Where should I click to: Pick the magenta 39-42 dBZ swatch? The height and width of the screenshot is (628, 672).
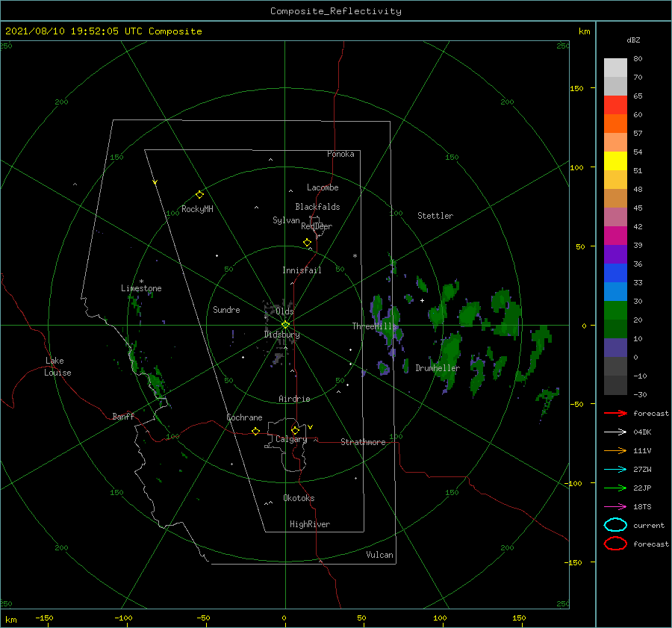pyautogui.click(x=615, y=236)
